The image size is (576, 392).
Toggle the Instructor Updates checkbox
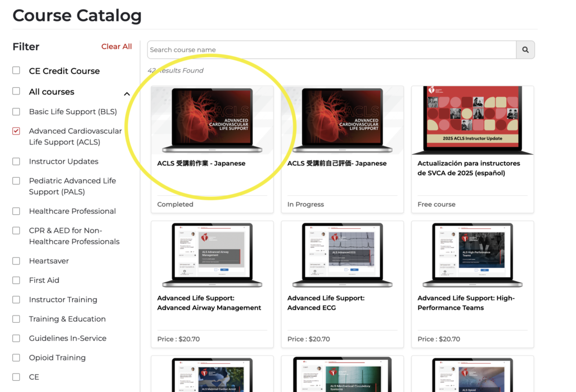point(16,161)
